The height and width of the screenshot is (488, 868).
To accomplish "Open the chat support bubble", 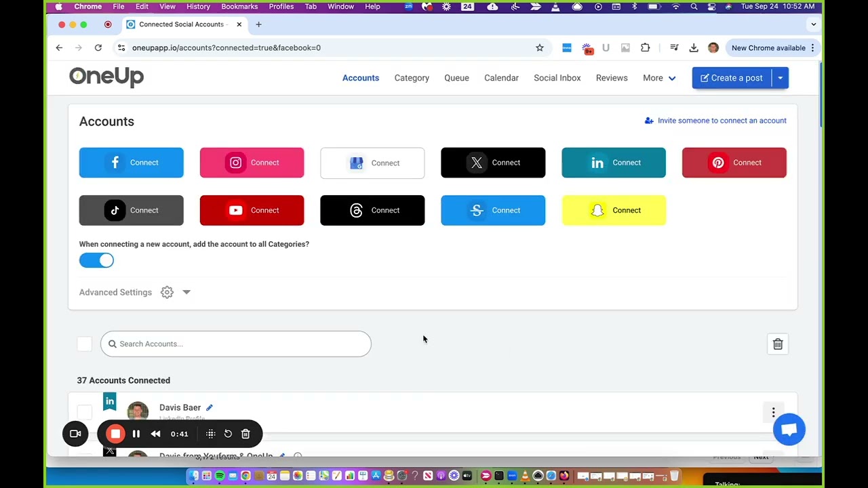I will coord(789,430).
